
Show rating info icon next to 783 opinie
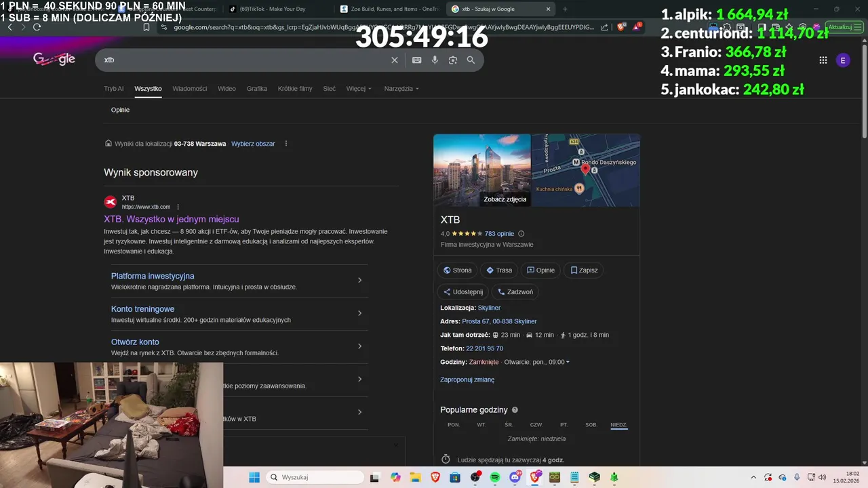521,233
